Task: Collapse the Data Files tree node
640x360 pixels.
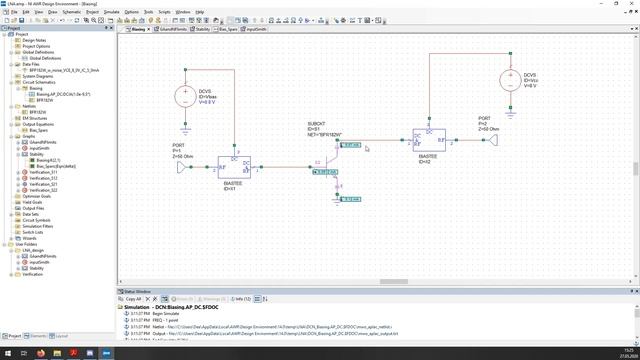Action: click(11, 64)
